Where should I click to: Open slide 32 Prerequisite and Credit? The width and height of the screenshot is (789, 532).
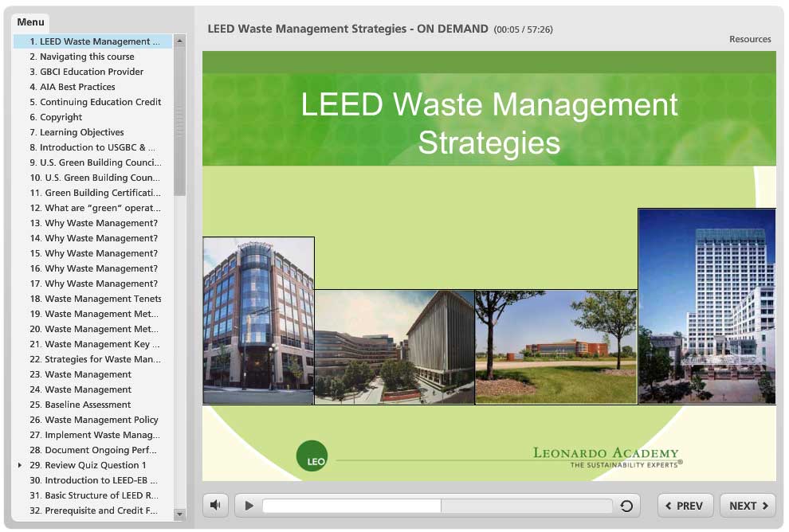92,510
